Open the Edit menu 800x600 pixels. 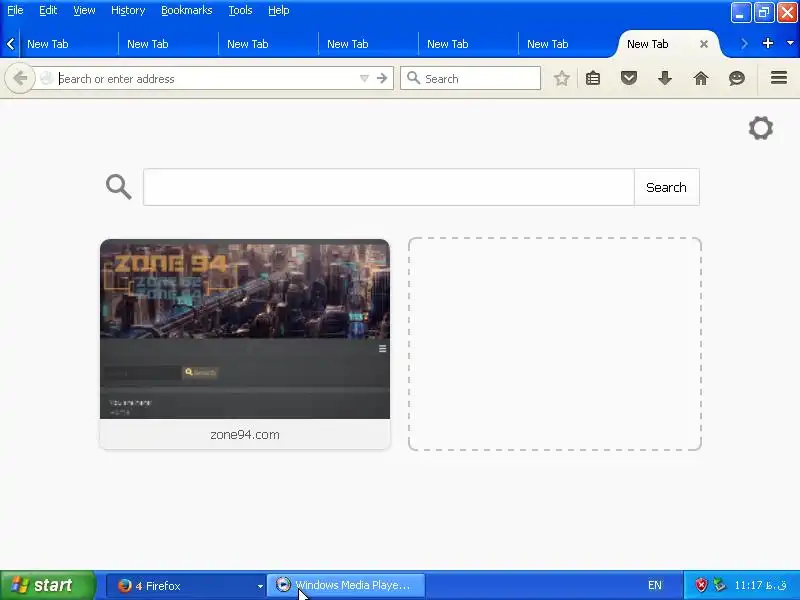coord(48,10)
